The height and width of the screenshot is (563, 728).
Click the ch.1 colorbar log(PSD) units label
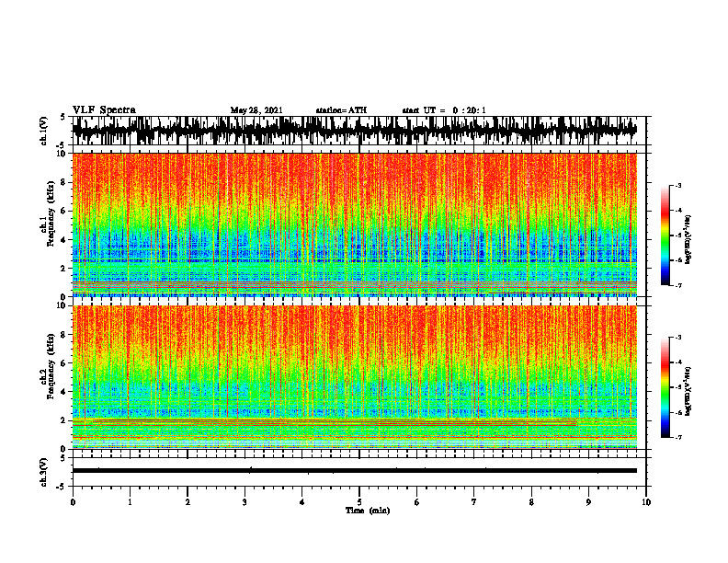(688, 239)
